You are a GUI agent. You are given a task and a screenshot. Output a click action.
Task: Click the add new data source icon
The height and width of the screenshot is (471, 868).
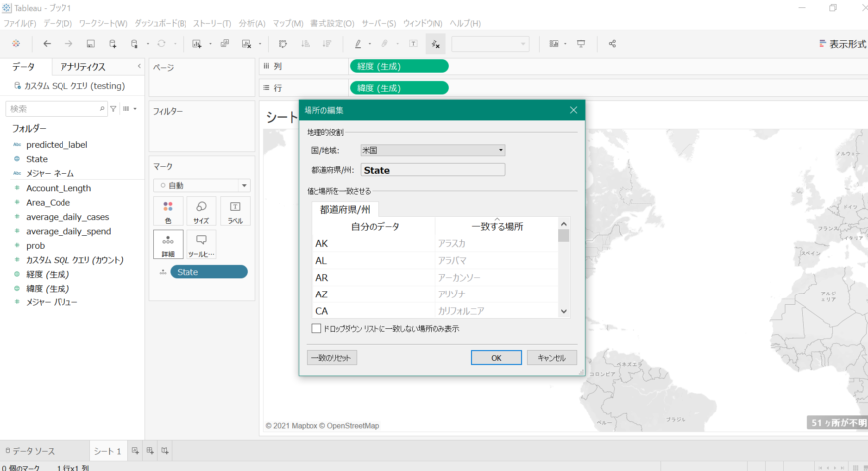[x=112, y=44]
